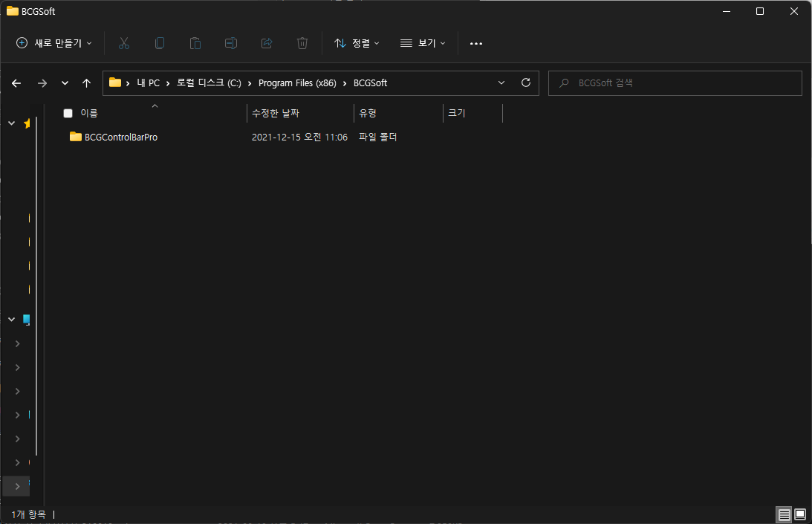This screenshot has width=812, height=524.
Task: Click the Copy icon in toolbar
Action: 160,44
